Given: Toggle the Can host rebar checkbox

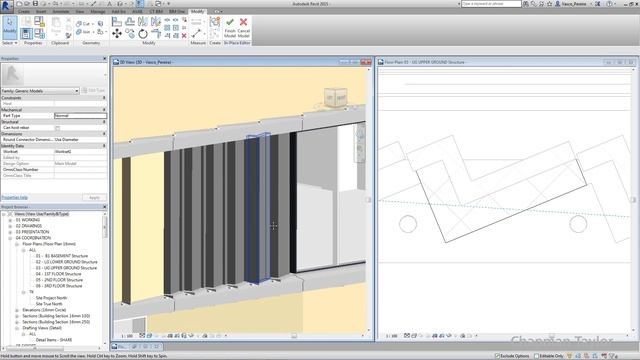Looking at the screenshot, I should 58,128.
